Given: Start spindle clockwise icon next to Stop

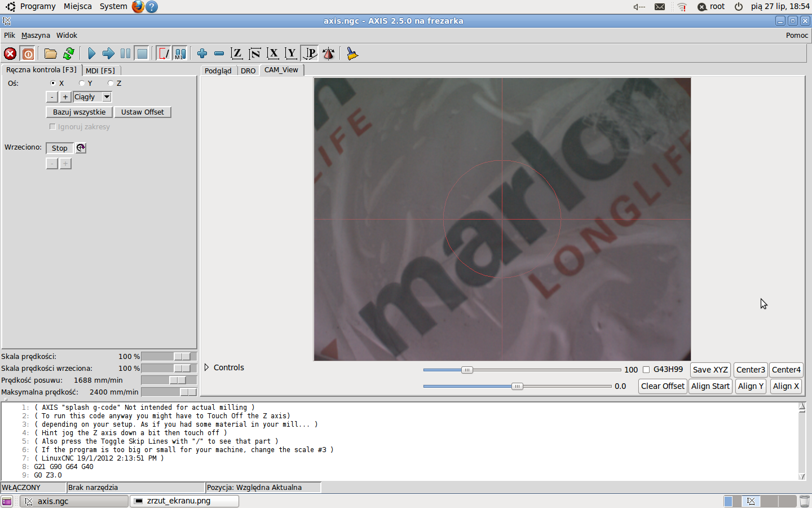Looking at the screenshot, I should pyautogui.click(x=81, y=148).
